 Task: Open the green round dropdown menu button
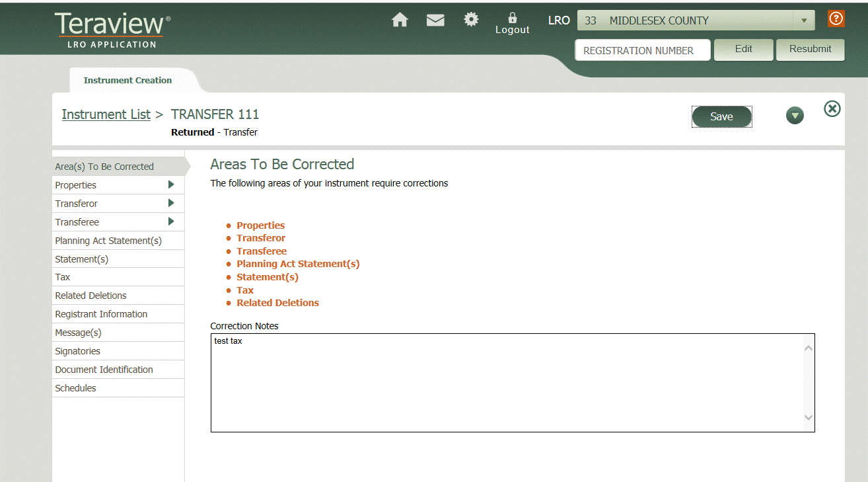795,116
